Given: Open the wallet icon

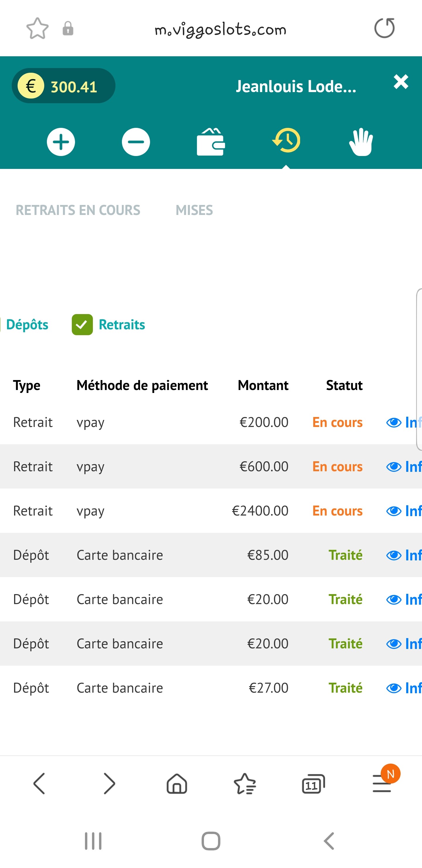Looking at the screenshot, I should click(x=211, y=142).
